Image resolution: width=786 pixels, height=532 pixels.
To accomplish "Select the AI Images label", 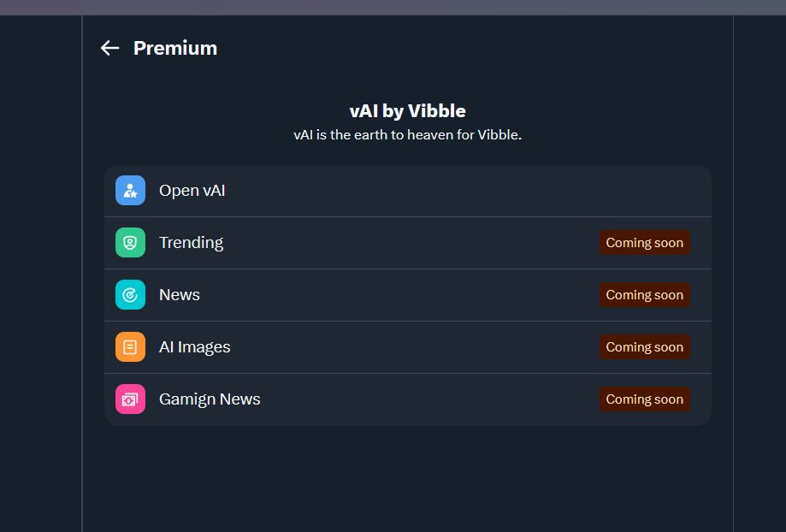I will point(194,347).
